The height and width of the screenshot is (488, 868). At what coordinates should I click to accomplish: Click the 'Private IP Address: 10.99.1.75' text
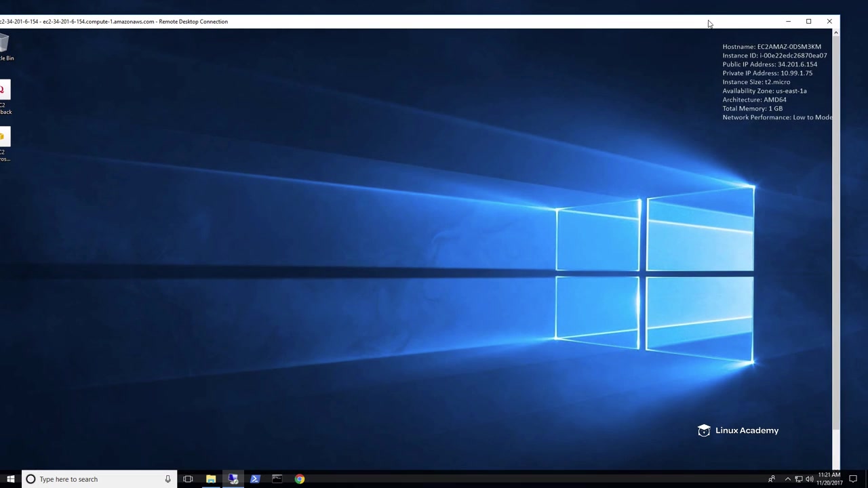767,73
